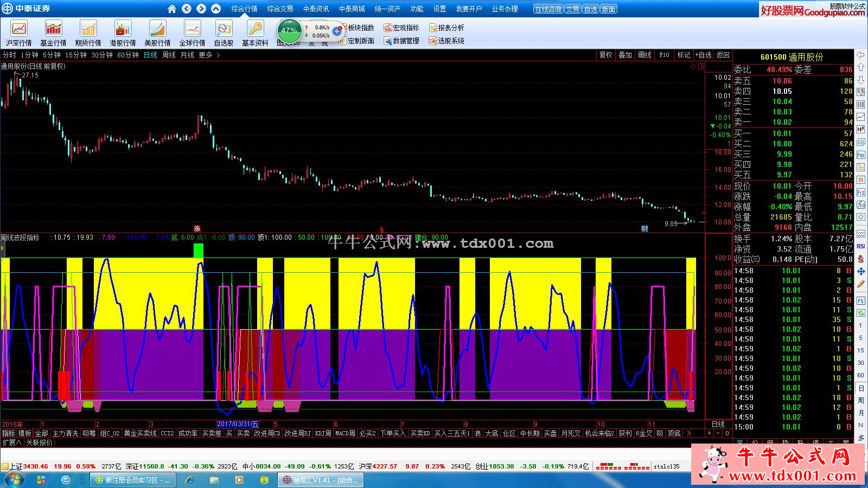Click the network speed plus button
The height and width of the screenshot is (488, 868).
click(x=337, y=31)
